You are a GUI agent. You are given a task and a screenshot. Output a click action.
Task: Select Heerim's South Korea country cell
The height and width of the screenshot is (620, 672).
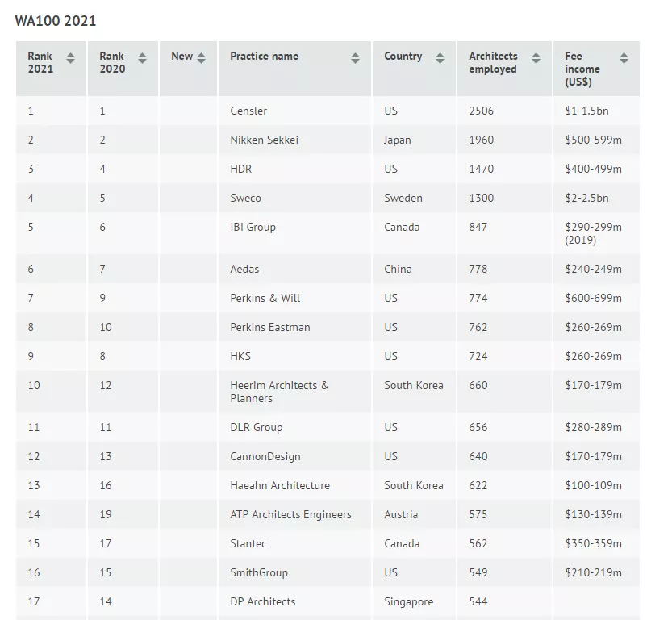click(415, 392)
